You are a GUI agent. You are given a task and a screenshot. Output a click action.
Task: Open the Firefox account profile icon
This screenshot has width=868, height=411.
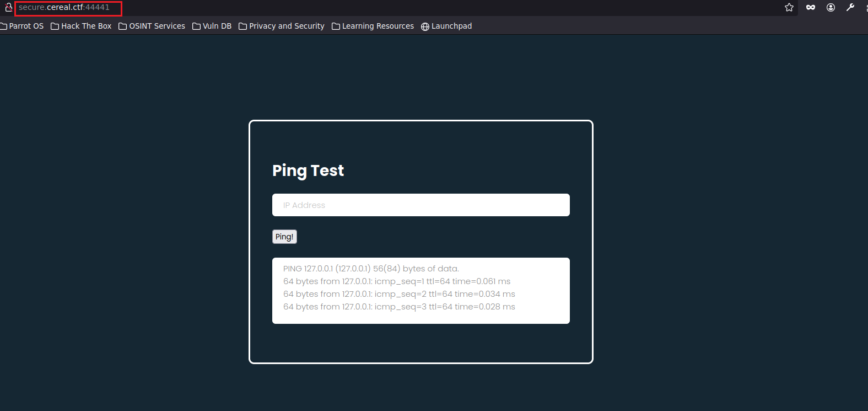[x=831, y=7]
